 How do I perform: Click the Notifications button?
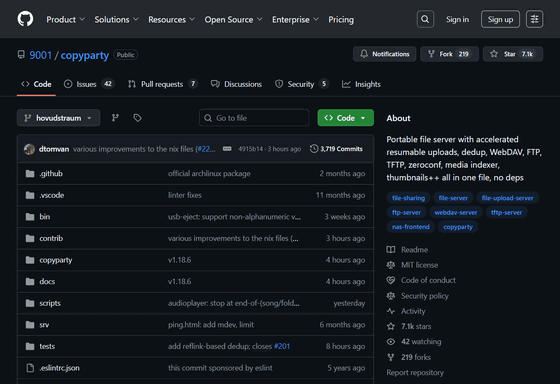click(x=384, y=54)
